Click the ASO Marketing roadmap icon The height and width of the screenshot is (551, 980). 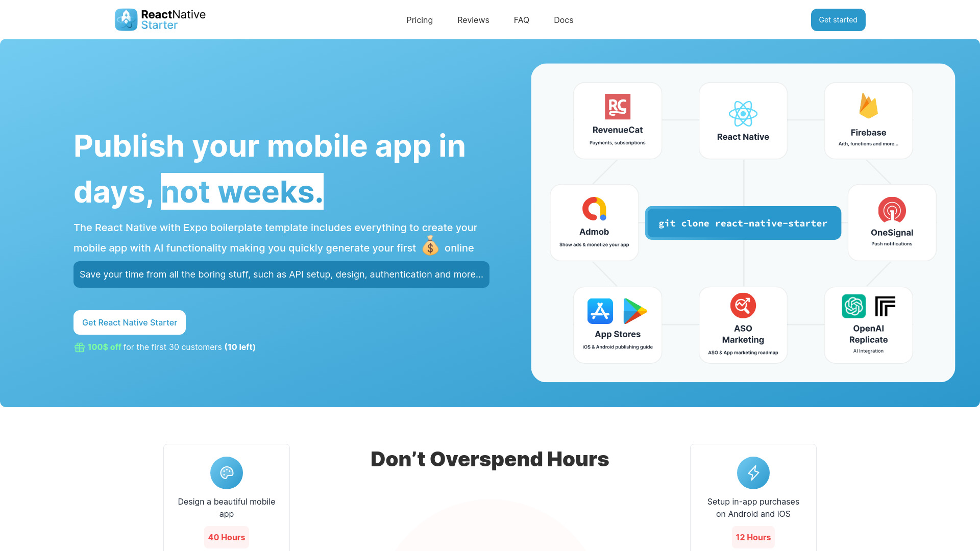[x=743, y=306]
